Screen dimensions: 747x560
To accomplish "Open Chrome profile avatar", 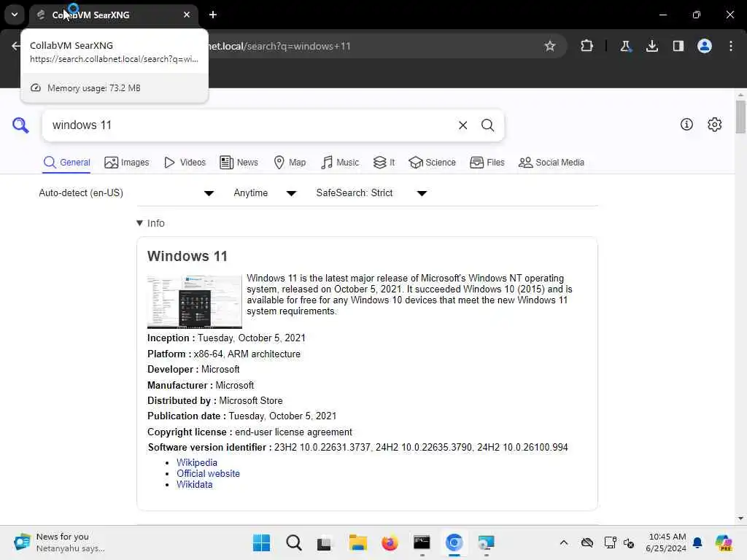I will tap(704, 46).
